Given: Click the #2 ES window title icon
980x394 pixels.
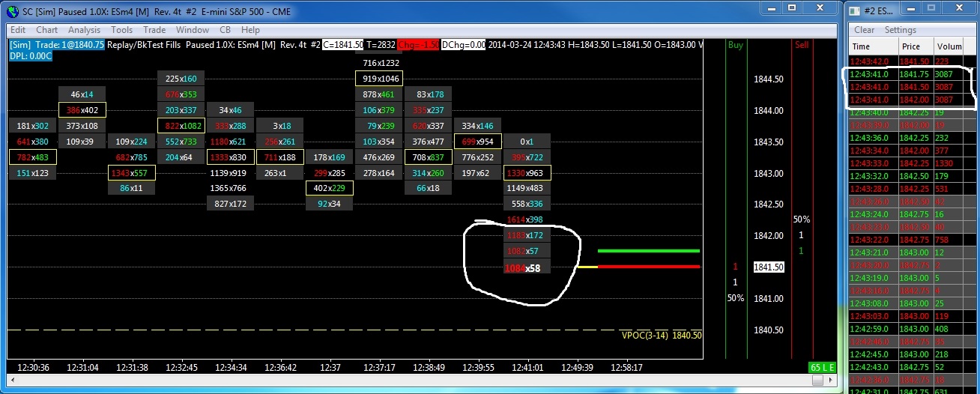Looking at the screenshot, I should point(856,12).
